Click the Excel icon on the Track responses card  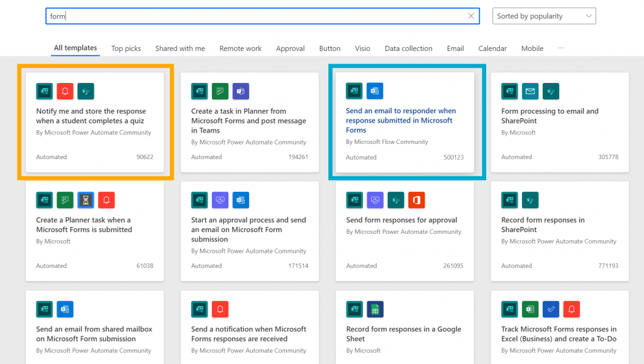[530, 309]
